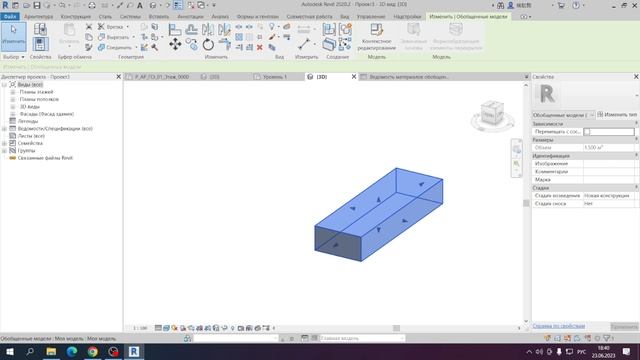
Task: Click the Paint brush icon in View panel
Action: 272,37
